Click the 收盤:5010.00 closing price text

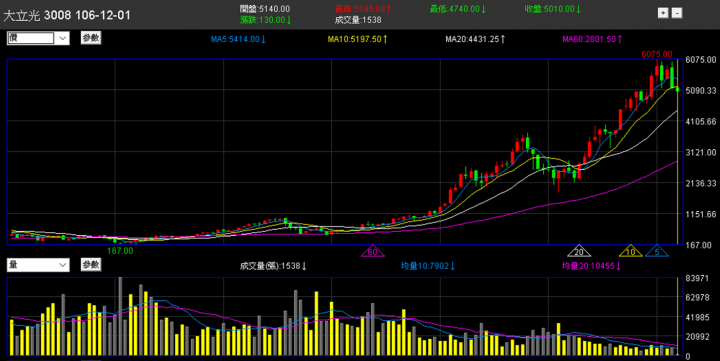point(553,9)
